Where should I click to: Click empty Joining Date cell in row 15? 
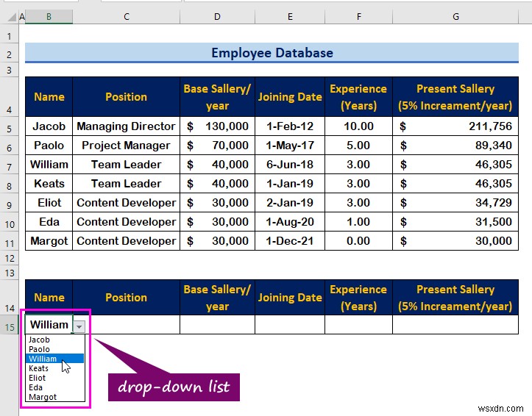point(290,325)
